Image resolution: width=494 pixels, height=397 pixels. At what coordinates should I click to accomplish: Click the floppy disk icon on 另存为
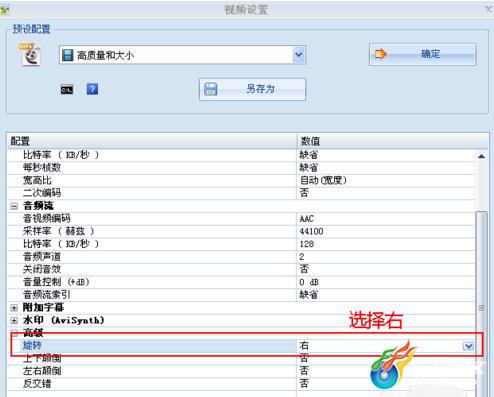click(211, 89)
